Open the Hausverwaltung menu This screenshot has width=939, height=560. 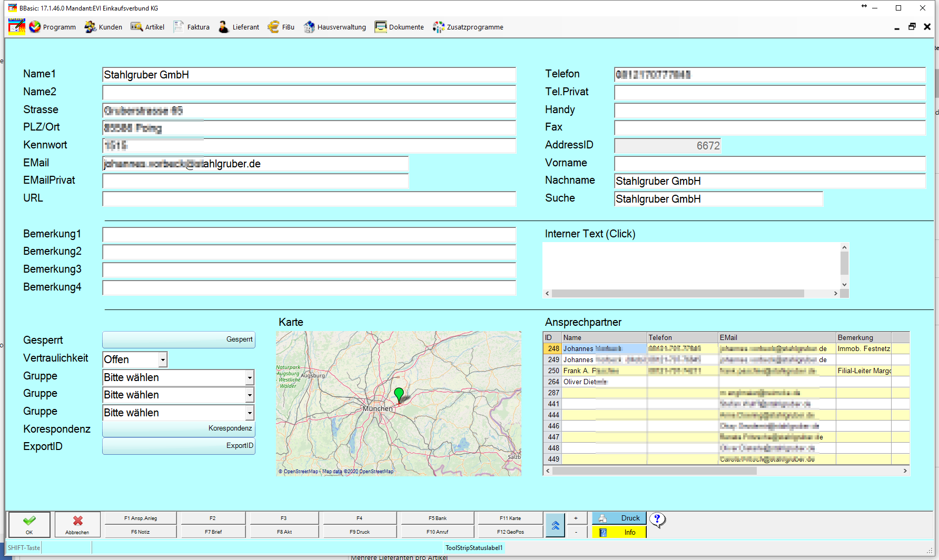(335, 27)
